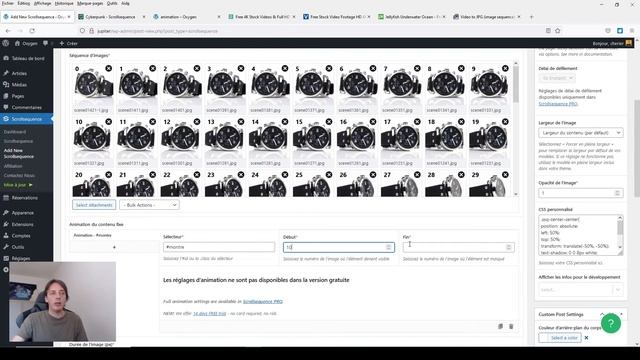The height and width of the screenshot is (360, 640).
Task: Go back with the browser back arrow
Action: (8, 31)
